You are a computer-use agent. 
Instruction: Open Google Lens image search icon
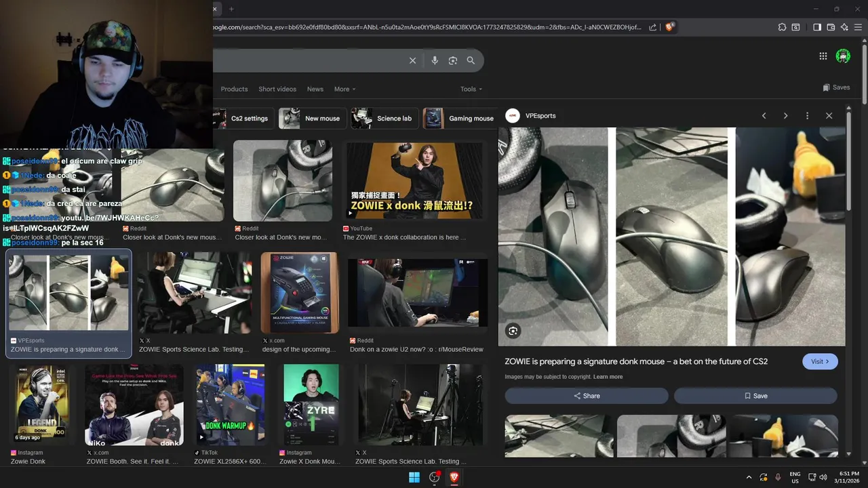tap(453, 60)
